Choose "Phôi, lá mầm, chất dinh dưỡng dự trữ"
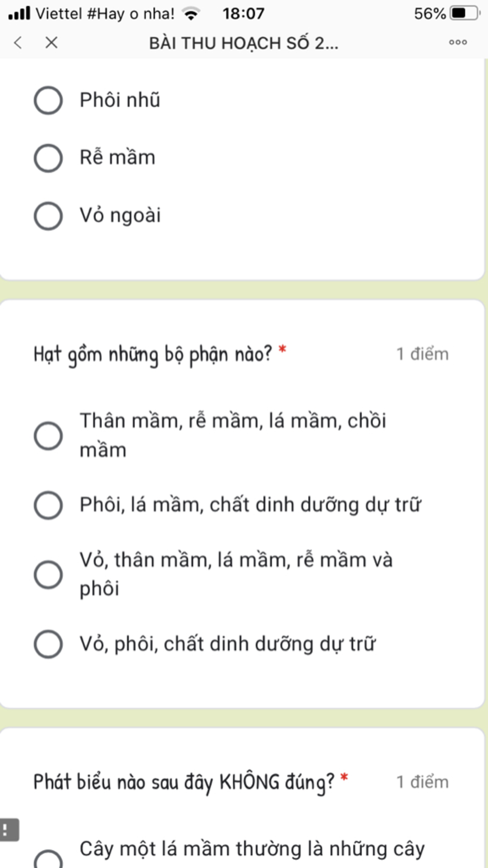Viewport: 488px width, 868px height. 48,505
